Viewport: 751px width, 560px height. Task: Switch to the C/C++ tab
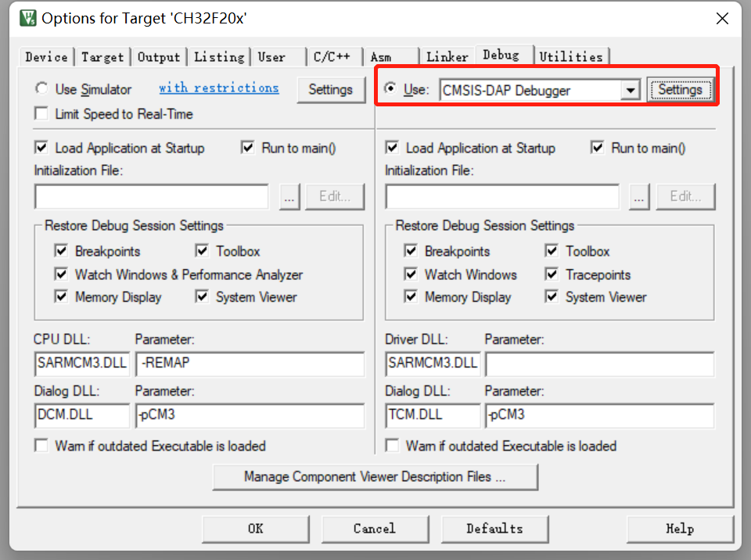tap(334, 57)
